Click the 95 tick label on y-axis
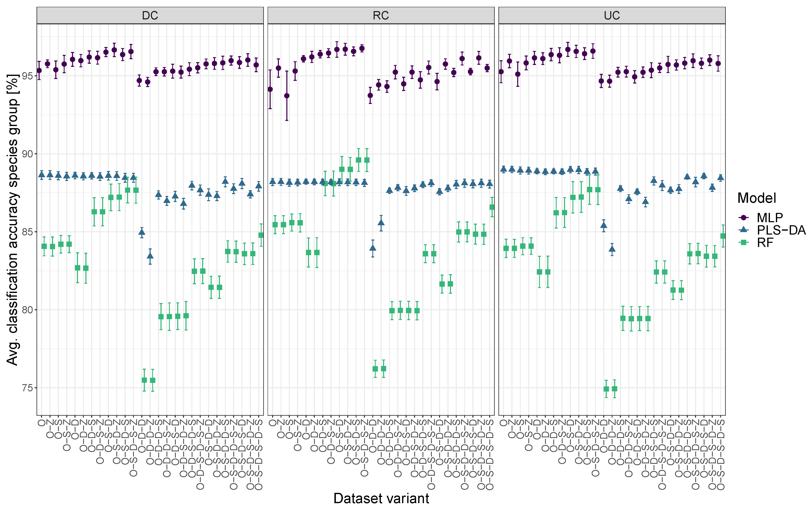 (28, 76)
